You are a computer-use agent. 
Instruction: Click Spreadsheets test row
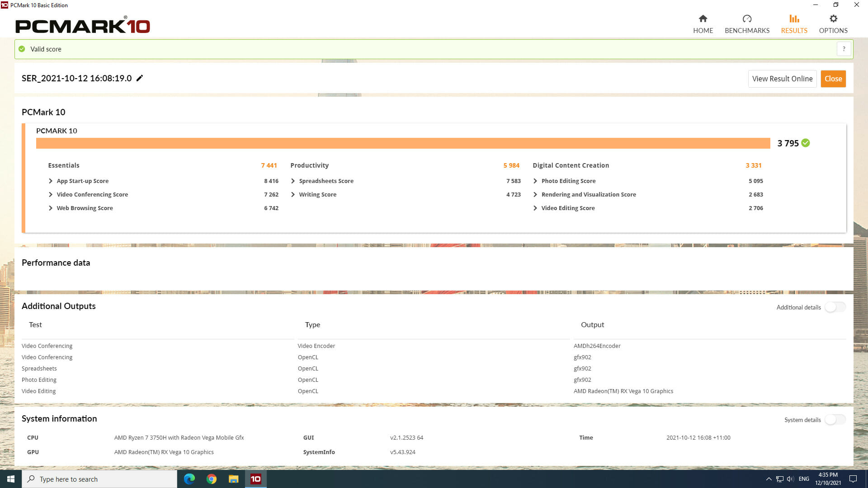(x=39, y=368)
